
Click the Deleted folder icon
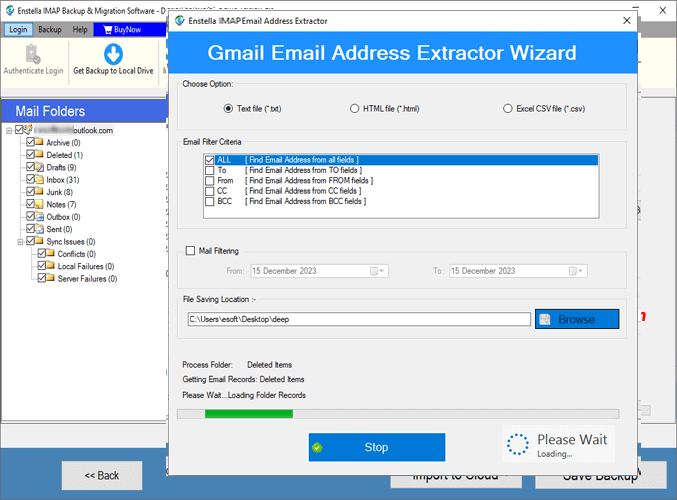(x=39, y=154)
